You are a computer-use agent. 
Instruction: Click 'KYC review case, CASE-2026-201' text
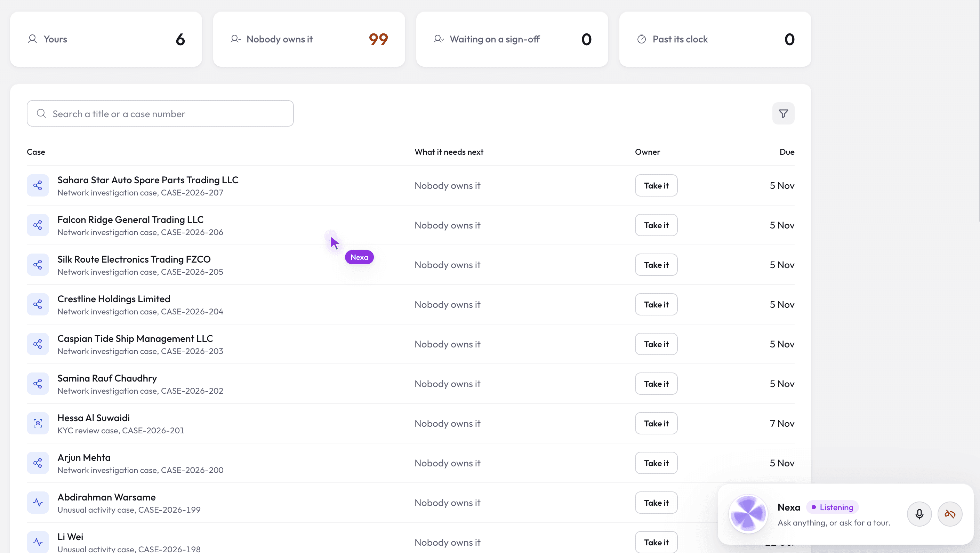point(121,431)
